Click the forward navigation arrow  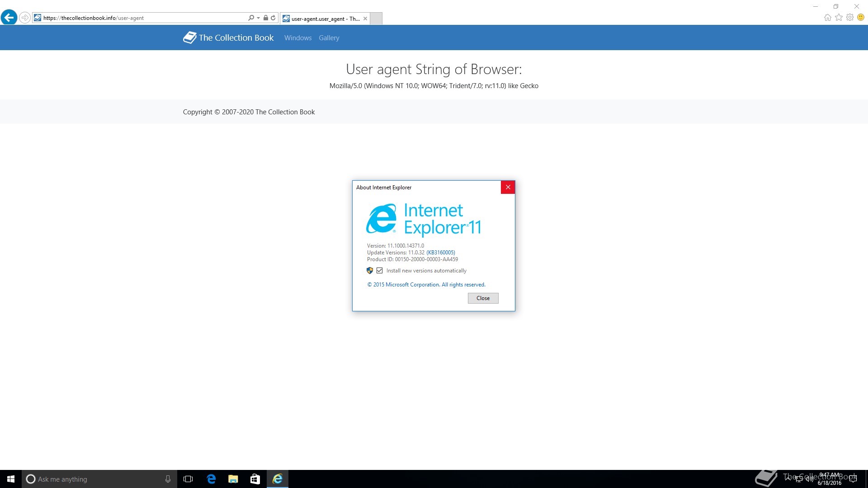tap(25, 18)
